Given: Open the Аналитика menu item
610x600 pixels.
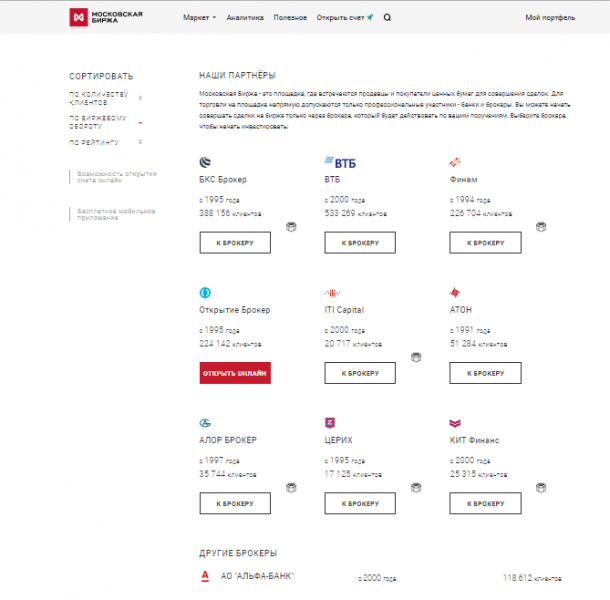Looking at the screenshot, I should 245,18.
